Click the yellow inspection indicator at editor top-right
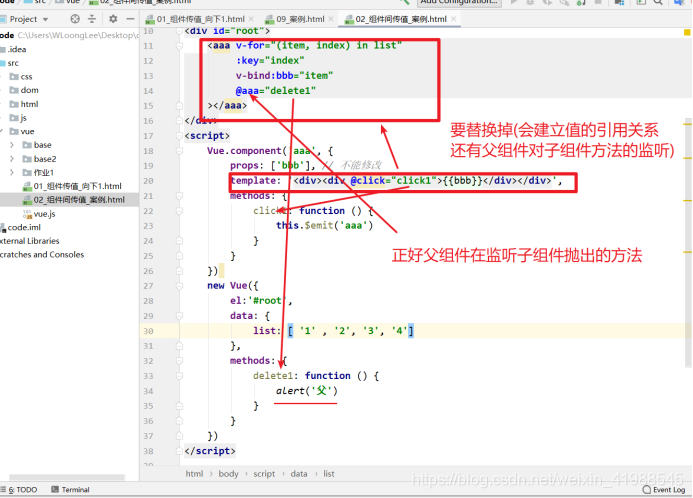Screen dimensions: 693x498 [x=687, y=32]
